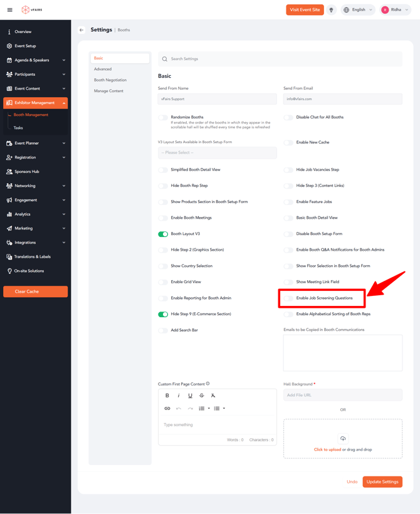Viewport: 420px width, 514px height.
Task: Enable the Randomize Booths toggle
Action: (x=163, y=118)
